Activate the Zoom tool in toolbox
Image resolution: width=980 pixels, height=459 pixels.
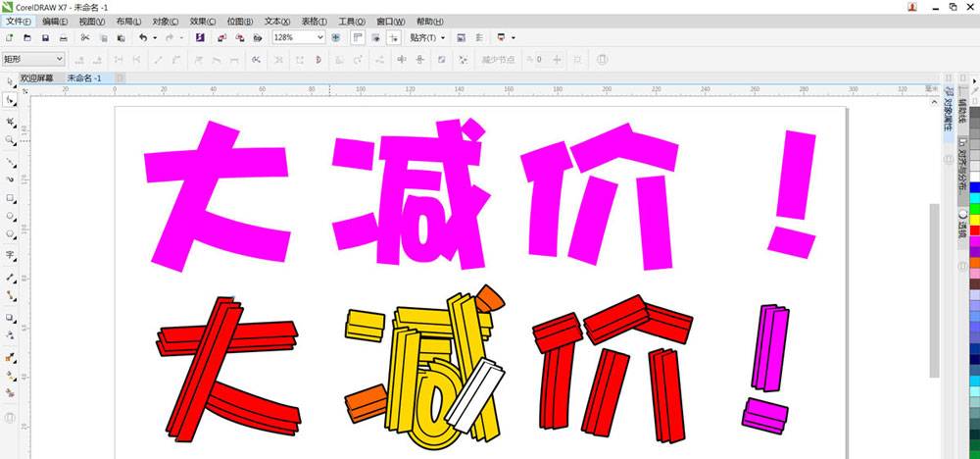(x=10, y=140)
